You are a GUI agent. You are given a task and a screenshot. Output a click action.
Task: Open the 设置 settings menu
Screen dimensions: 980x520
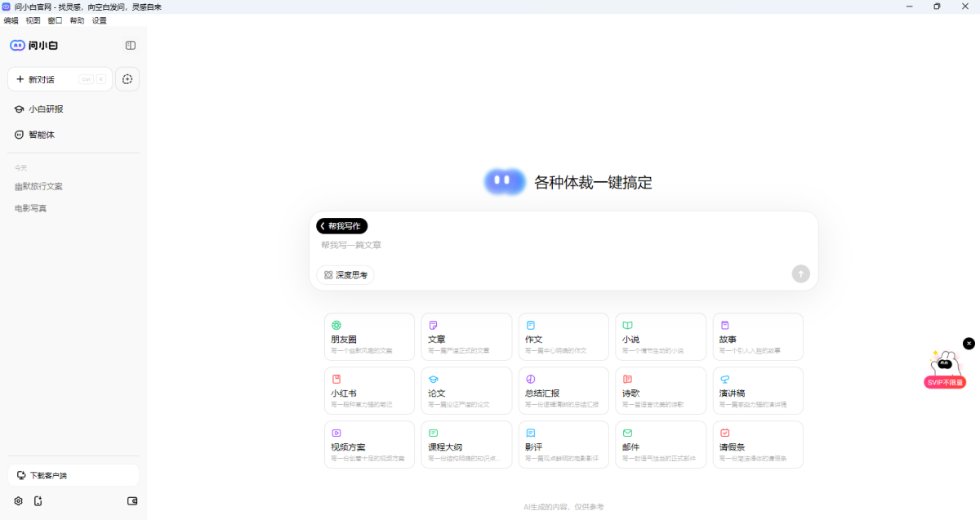tap(98, 20)
